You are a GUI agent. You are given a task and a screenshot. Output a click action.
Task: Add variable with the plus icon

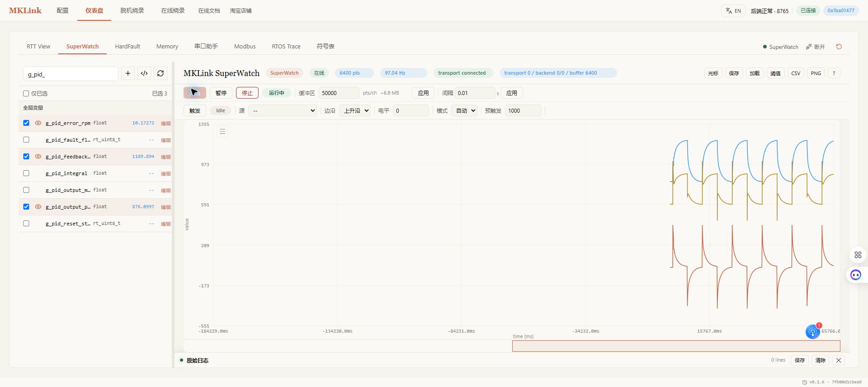pos(128,73)
